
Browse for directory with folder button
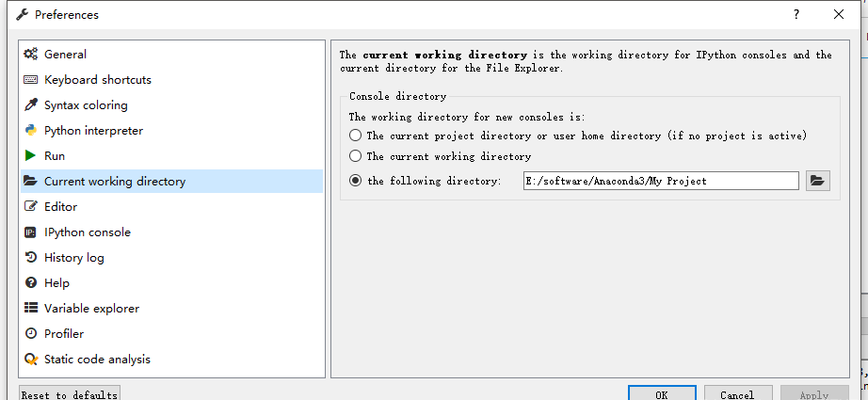click(x=817, y=181)
